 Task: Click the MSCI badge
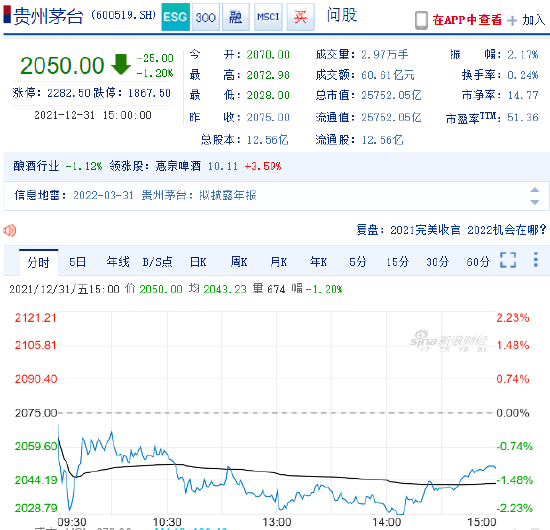pyautogui.click(x=268, y=17)
